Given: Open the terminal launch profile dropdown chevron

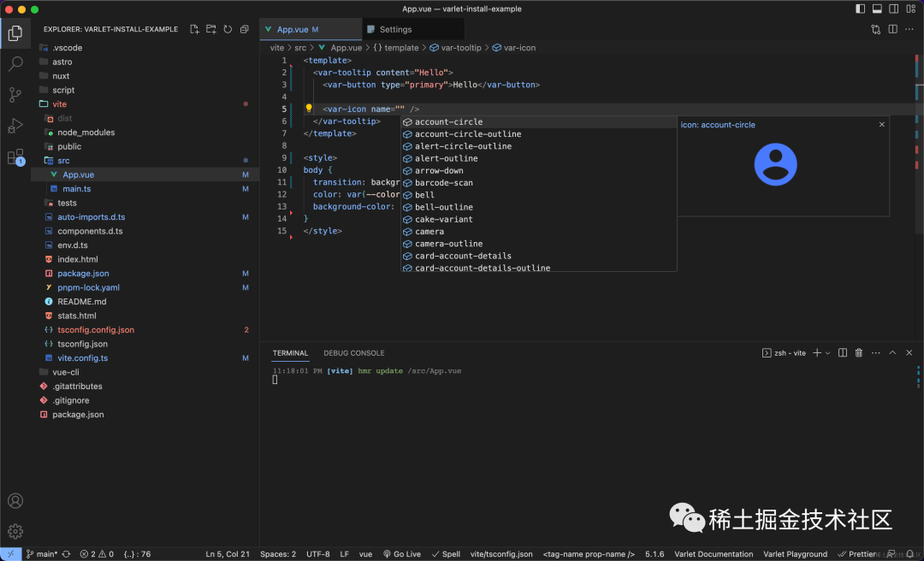Looking at the screenshot, I should [828, 353].
